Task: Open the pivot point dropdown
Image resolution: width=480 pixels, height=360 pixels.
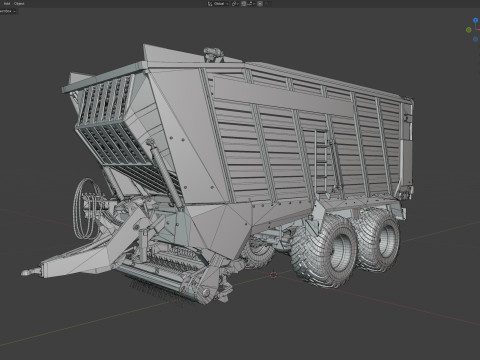Action: click(235, 4)
